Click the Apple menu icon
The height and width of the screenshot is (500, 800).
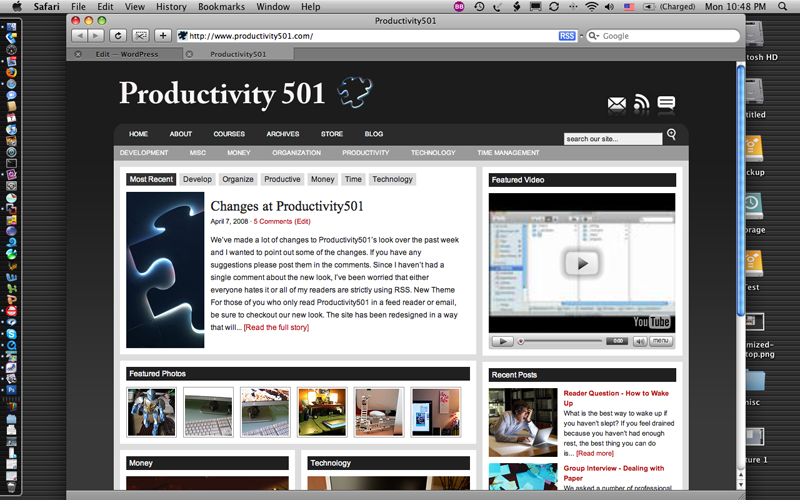pyautogui.click(x=17, y=7)
